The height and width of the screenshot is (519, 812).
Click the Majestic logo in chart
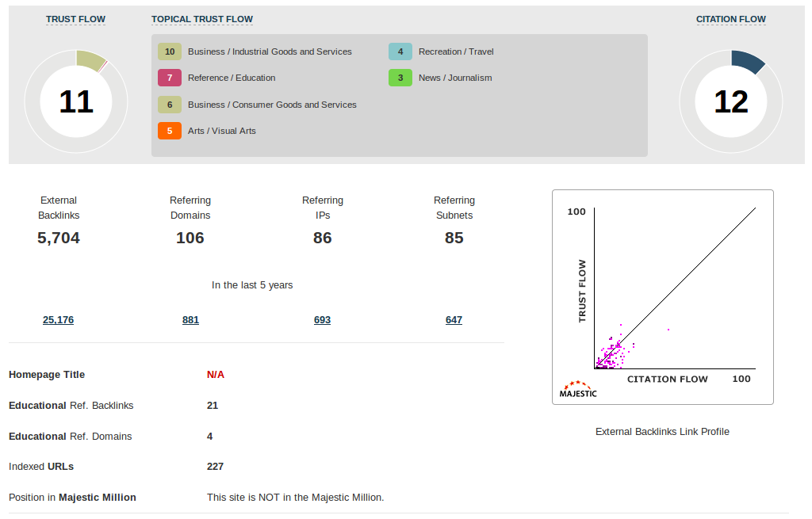point(578,389)
